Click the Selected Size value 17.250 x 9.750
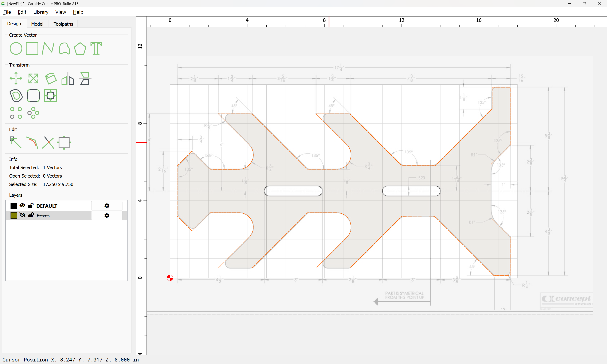The height and width of the screenshot is (364, 607). (58, 185)
